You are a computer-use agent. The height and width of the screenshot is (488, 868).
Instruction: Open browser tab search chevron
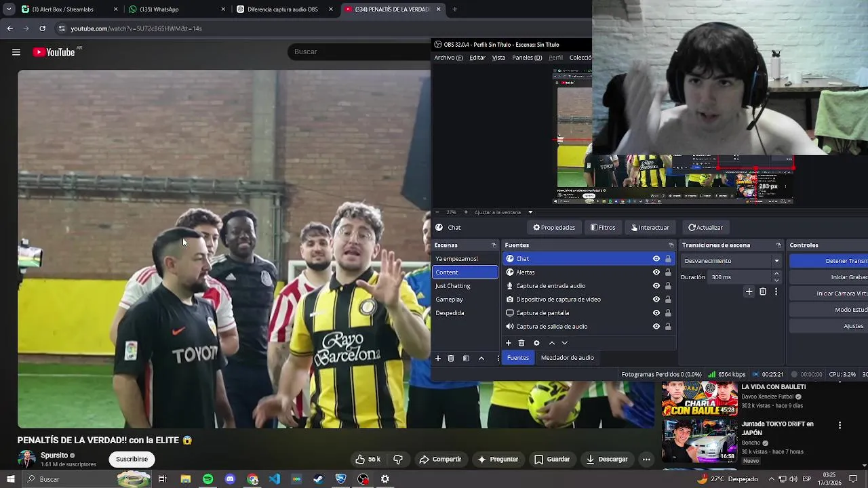[x=8, y=9]
